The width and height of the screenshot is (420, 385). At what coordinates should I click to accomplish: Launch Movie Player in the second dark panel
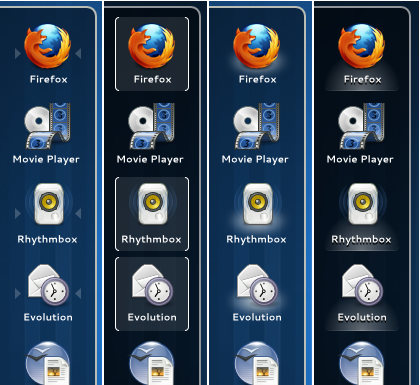[x=152, y=126]
